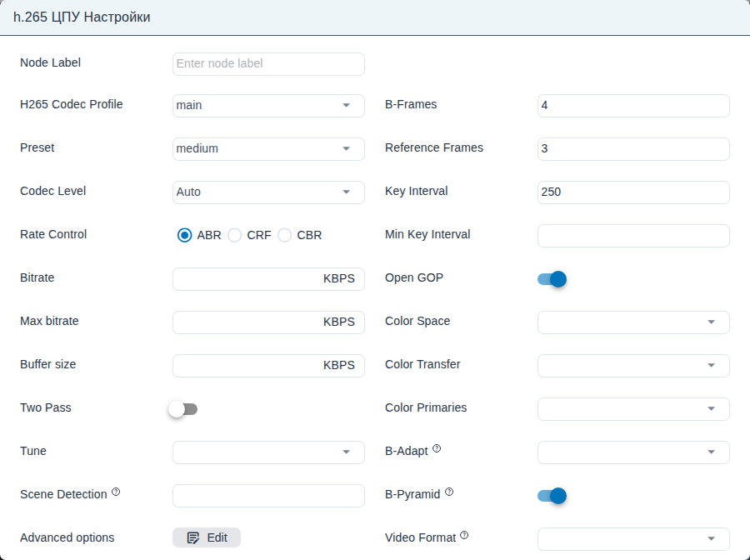This screenshot has width=750, height=560.
Task: Click the Buffer size input field
Action: point(268,365)
